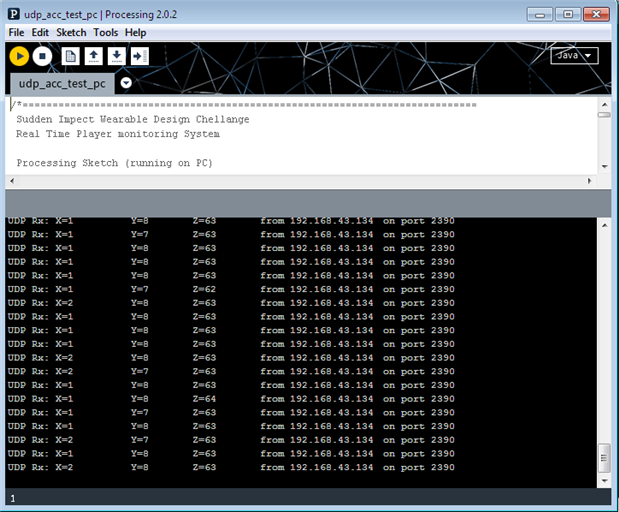619x512 pixels.
Task: Click the console scrollbar thumb
Action: [604, 458]
